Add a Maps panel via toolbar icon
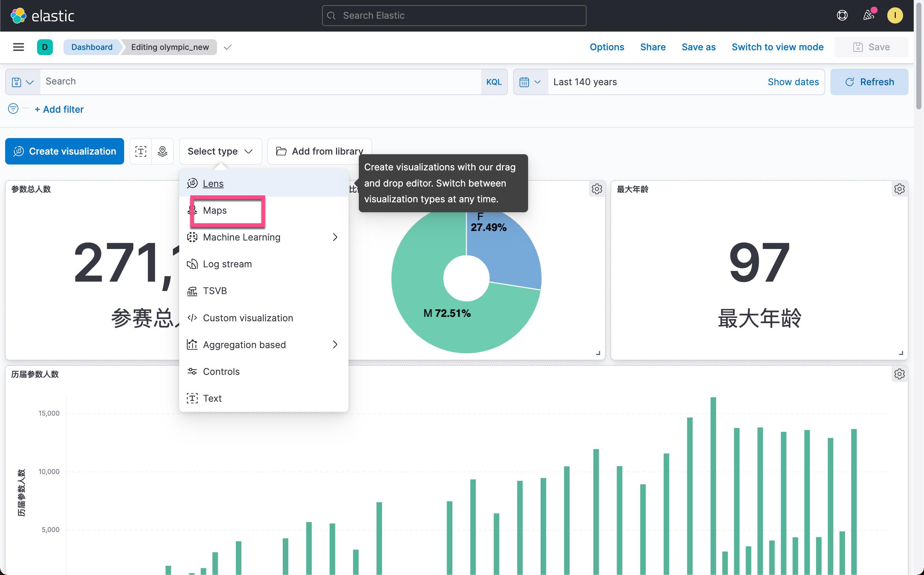 (x=162, y=151)
